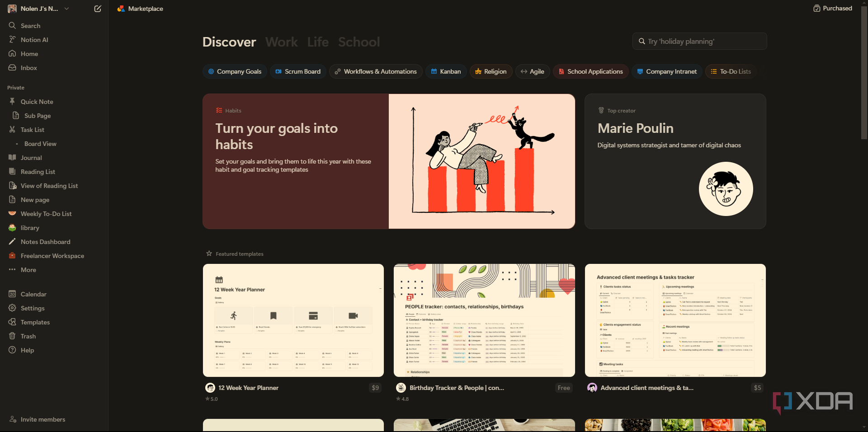Open Settings from the sidebar
Viewport: 868px width, 432px height.
coord(54,308)
